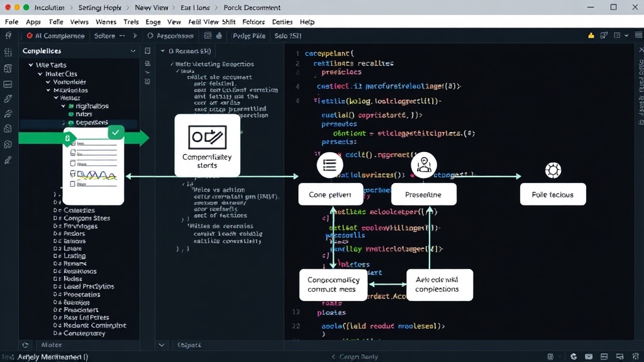Screen dimensions: 644x362
Task: Tick the top checkbox in the checklist popup
Action: (73, 143)
